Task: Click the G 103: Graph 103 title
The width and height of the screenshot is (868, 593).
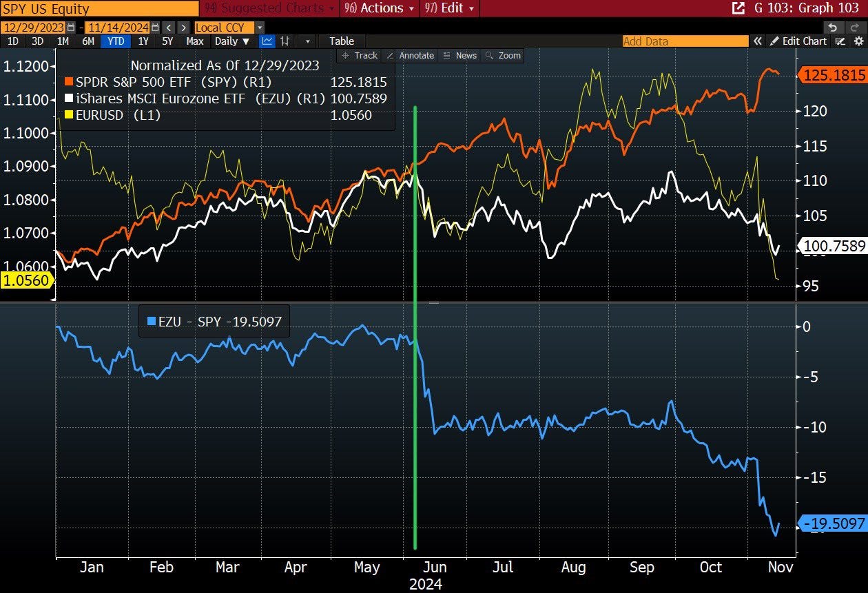Action: [x=808, y=8]
